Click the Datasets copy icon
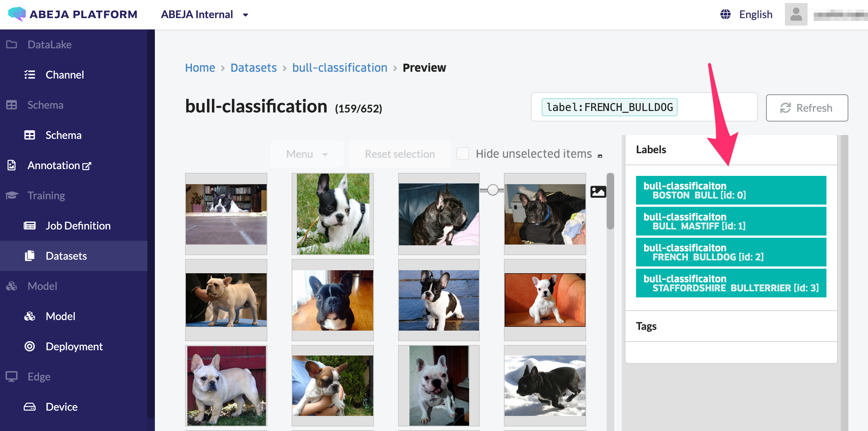The width and height of the screenshot is (868, 431). [x=30, y=256]
